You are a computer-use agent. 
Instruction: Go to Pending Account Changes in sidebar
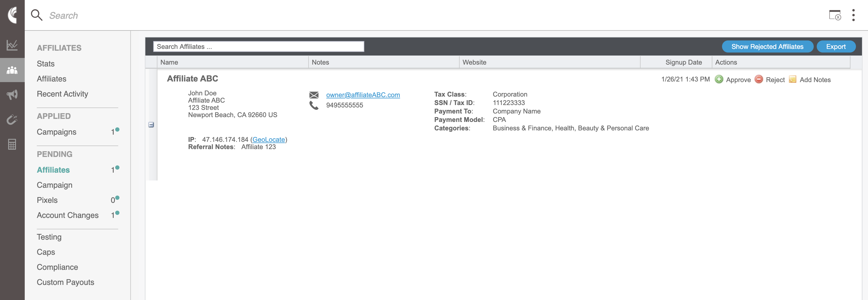[x=68, y=215]
